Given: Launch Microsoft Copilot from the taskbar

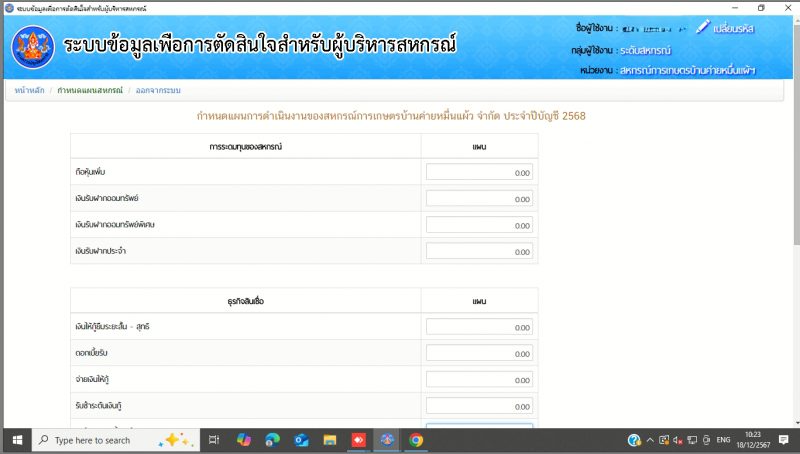Looking at the screenshot, I should (243, 440).
